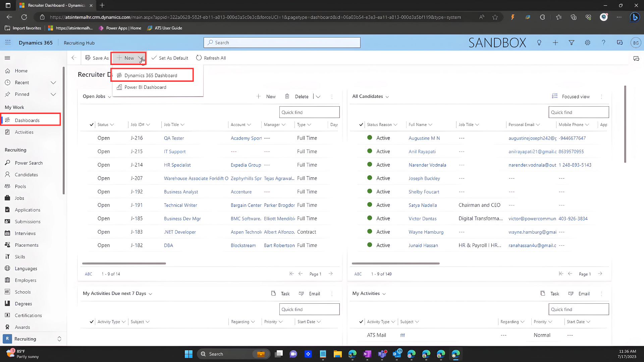Select all rows checkbox in All Candidates grid
Viewport: 644px width, 362px height.
tap(361, 125)
